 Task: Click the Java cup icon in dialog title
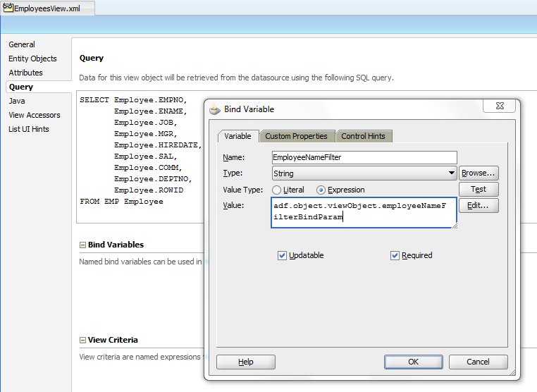(215, 109)
